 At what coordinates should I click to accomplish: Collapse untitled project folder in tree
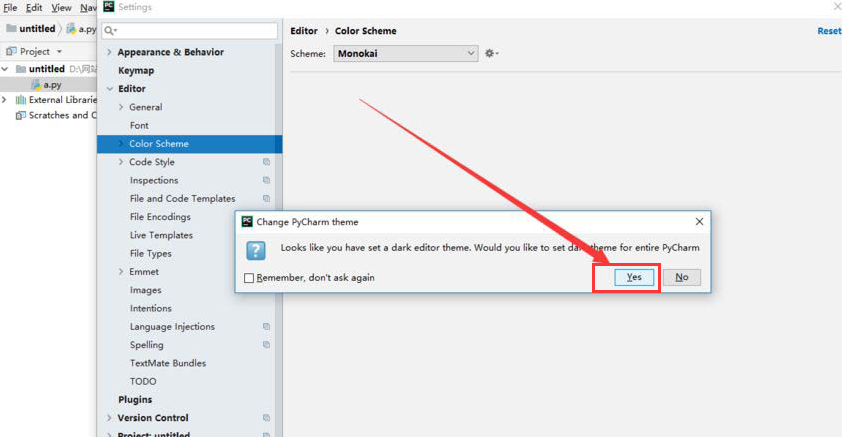click(x=5, y=69)
